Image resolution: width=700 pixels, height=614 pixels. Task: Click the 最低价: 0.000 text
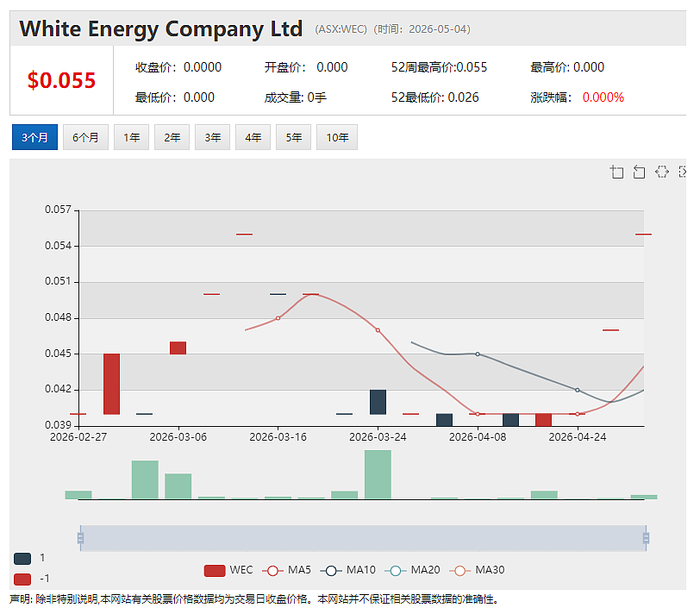pos(175,97)
